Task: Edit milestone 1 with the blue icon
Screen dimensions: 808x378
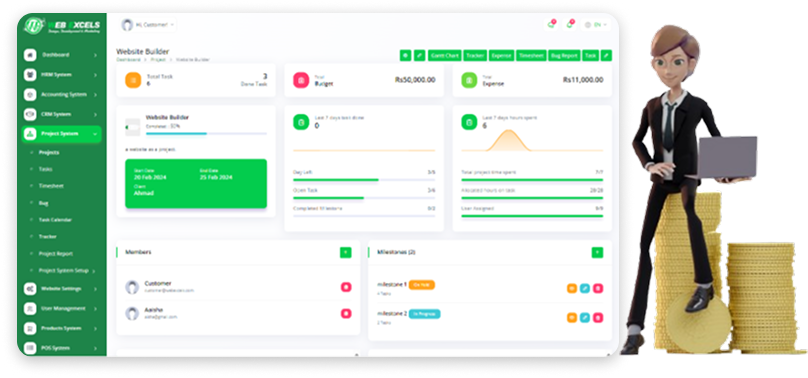Action: pyautogui.click(x=585, y=288)
